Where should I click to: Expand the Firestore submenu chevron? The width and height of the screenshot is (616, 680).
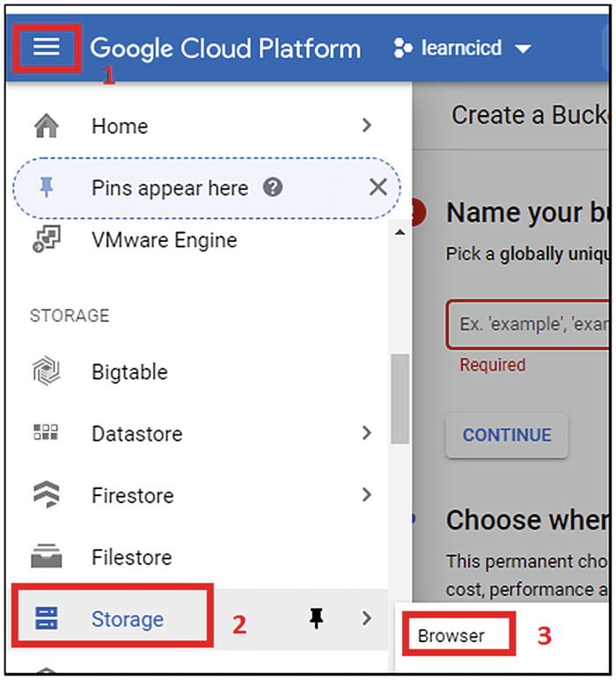click(x=367, y=495)
